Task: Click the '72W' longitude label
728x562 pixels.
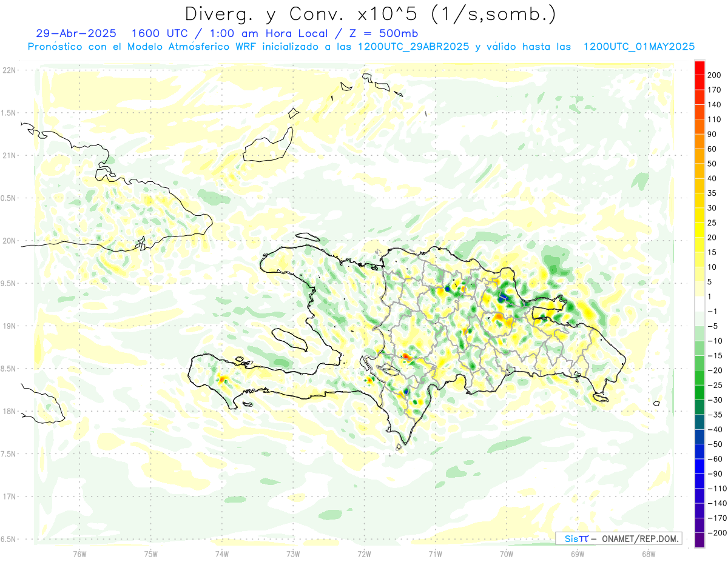Action: pyautogui.click(x=364, y=554)
